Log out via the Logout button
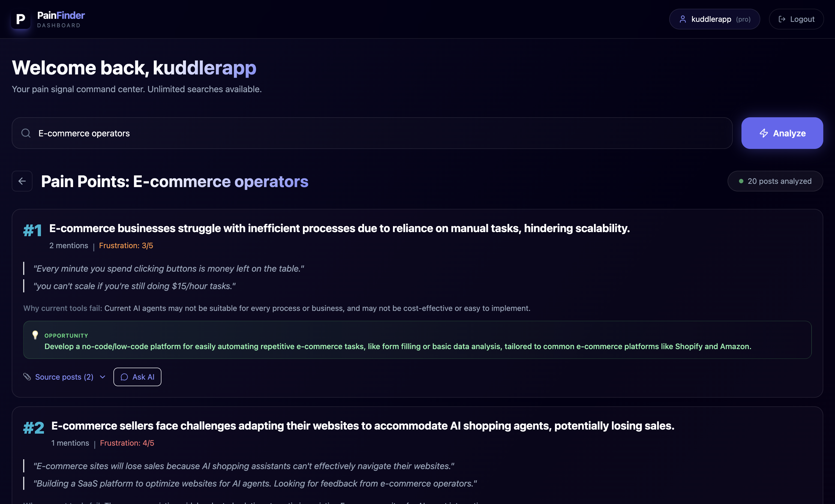The image size is (835, 504). click(x=796, y=19)
